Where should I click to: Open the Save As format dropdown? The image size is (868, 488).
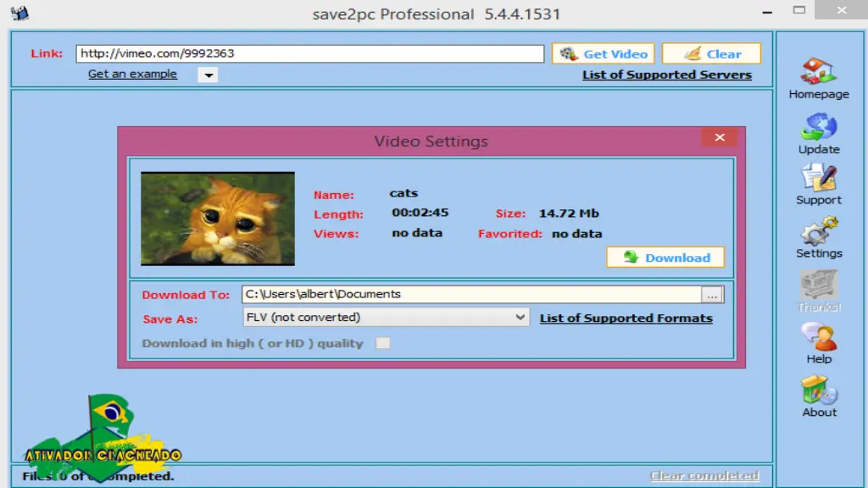pyautogui.click(x=386, y=317)
